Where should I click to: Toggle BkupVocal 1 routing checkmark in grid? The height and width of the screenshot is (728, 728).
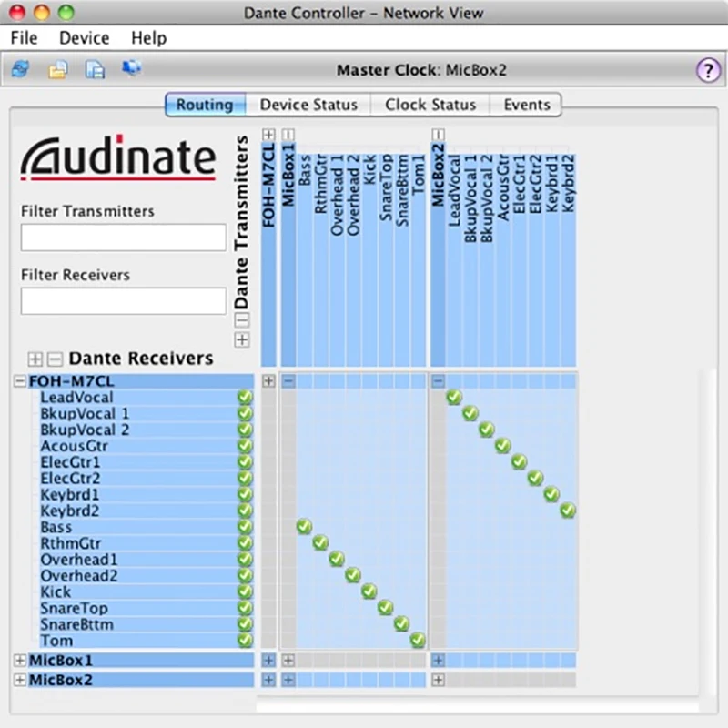click(470, 413)
